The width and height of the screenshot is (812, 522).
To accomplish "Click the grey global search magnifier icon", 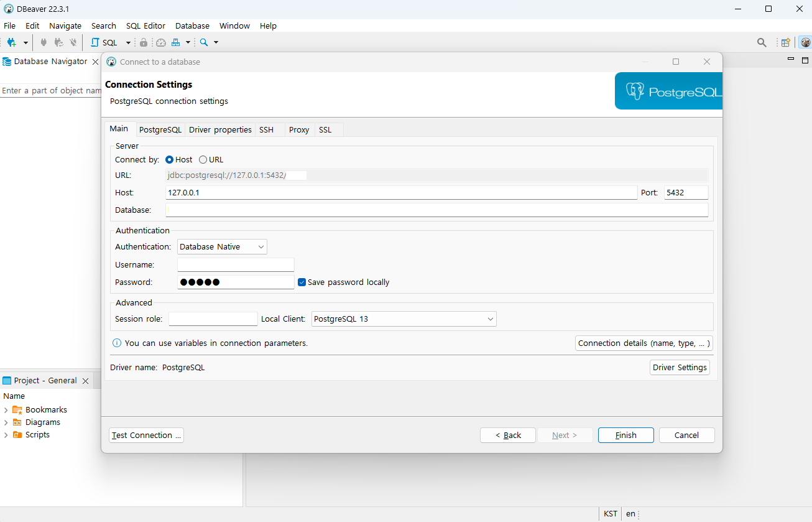I will click(x=762, y=42).
